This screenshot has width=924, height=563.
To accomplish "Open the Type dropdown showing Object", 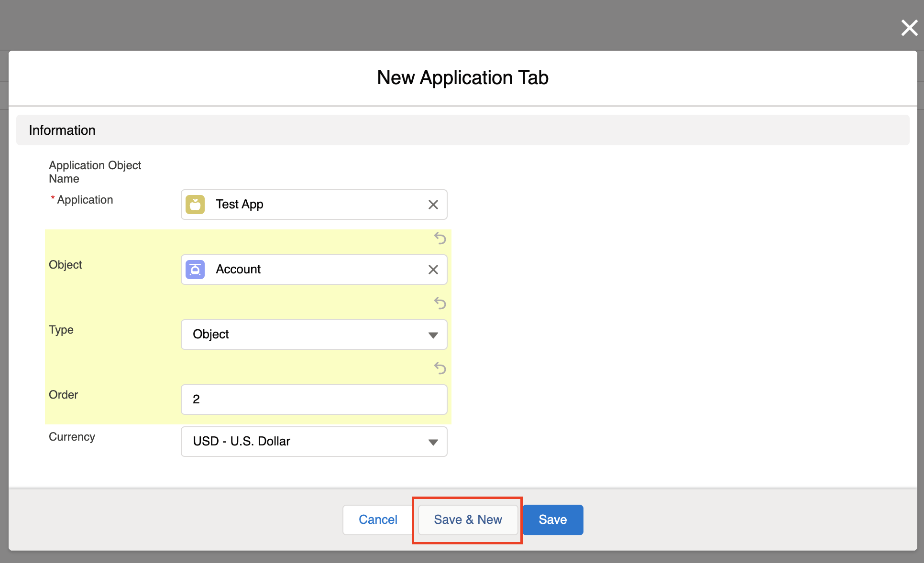I will 306,335.
